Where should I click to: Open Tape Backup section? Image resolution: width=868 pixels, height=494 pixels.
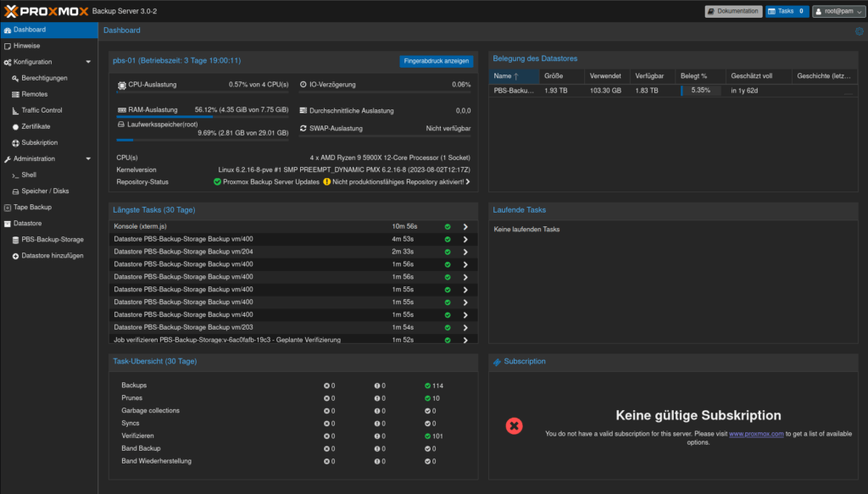(32, 207)
